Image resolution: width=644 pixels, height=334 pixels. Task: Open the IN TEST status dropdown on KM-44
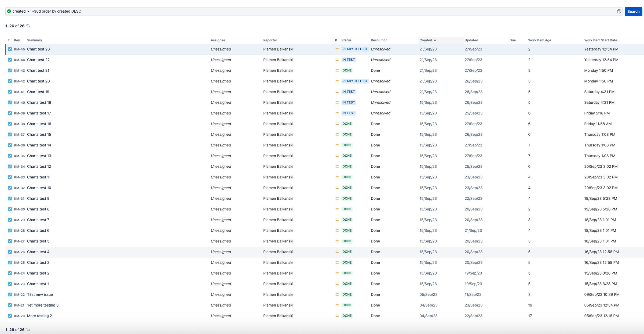point(349,60)
